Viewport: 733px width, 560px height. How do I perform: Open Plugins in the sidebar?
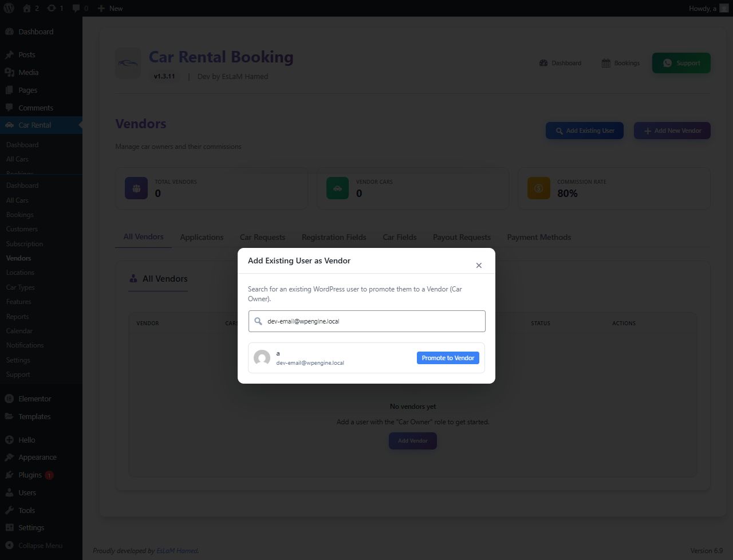tap(30, 475)
